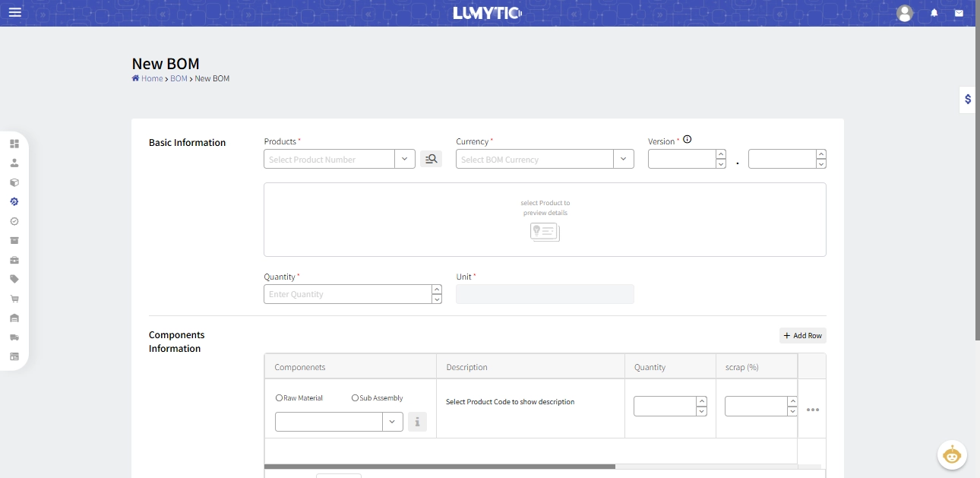Click the product search icon beside Products
980x478 pixels.
(x=431, y=159)
